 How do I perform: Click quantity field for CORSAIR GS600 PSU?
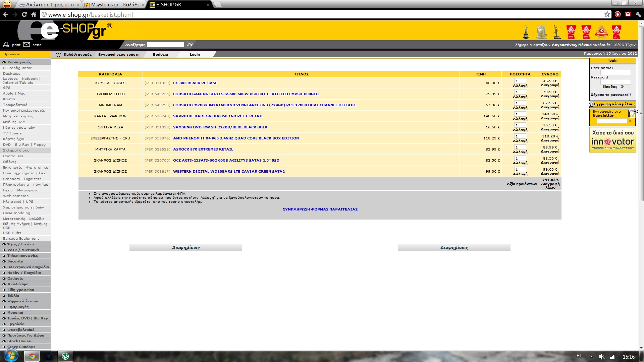point(520,92)
